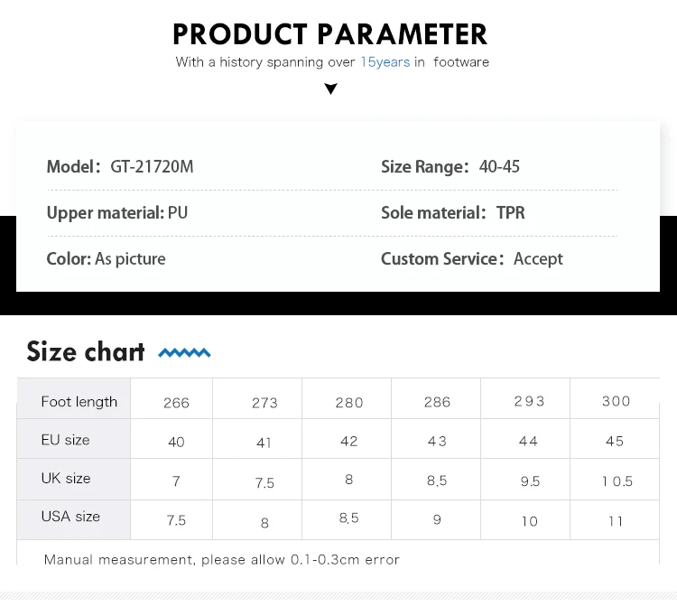This screenshot has height=616, width=677.
Task: Click Size Range 40-45 entry
Action: [450, 167]
